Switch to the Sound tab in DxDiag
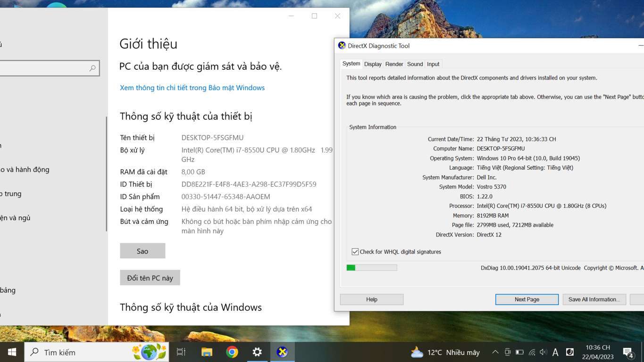The width and height of the screenshot is (644, 362). pyautogui.click(x=415, y=64)
